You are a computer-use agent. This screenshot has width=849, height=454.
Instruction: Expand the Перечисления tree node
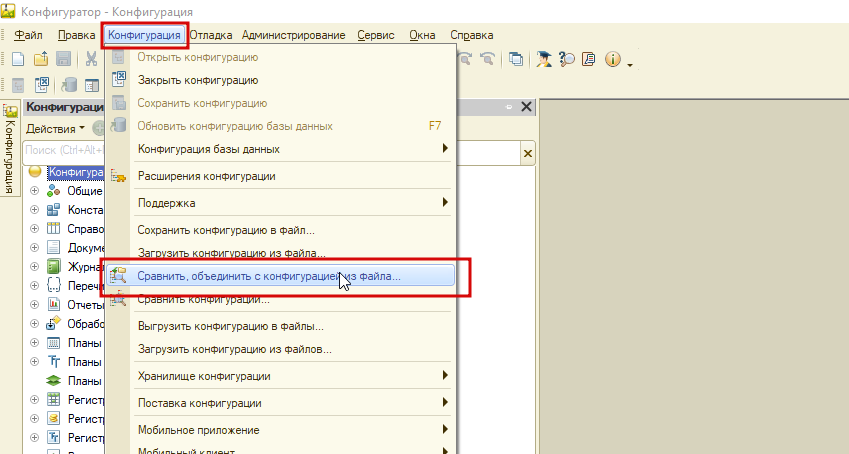(x=35, y=286)
